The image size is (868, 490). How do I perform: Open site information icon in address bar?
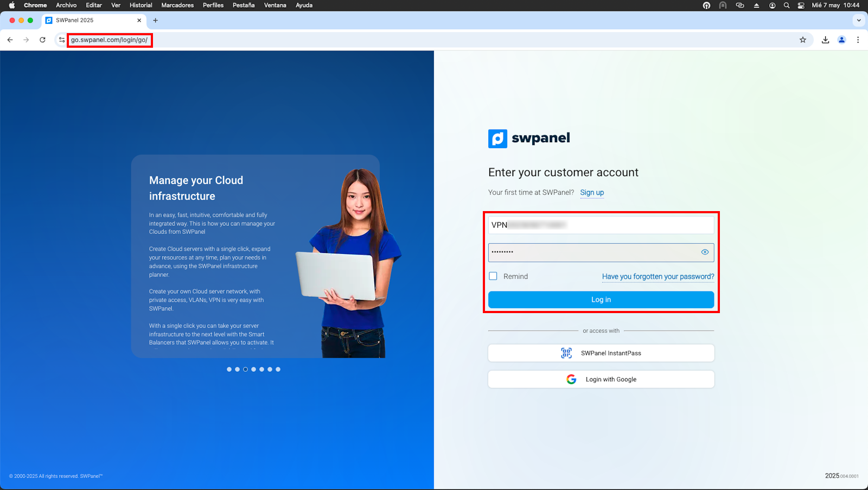click(62, 40)
